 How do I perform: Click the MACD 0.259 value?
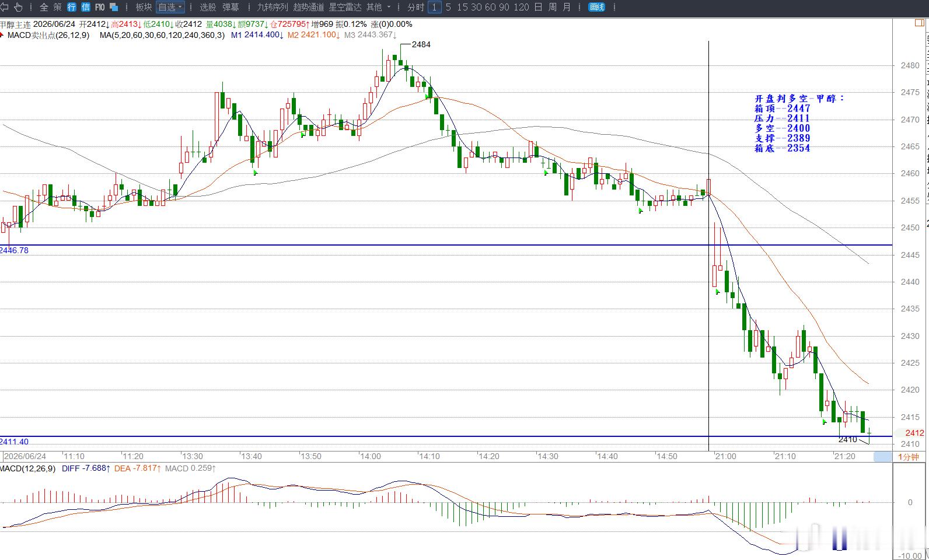190,468
